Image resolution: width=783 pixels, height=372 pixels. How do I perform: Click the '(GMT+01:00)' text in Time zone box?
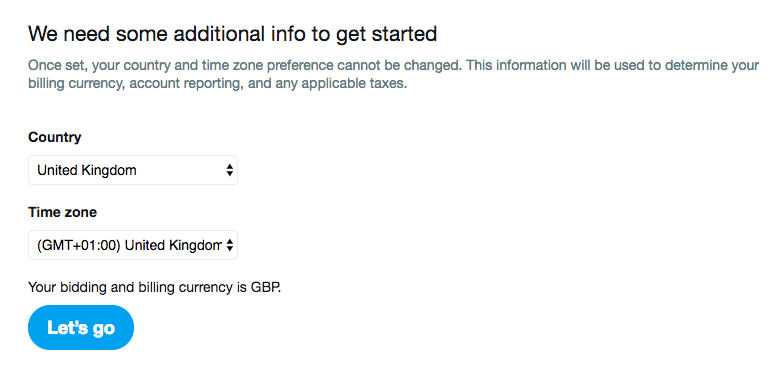[79, 245]
